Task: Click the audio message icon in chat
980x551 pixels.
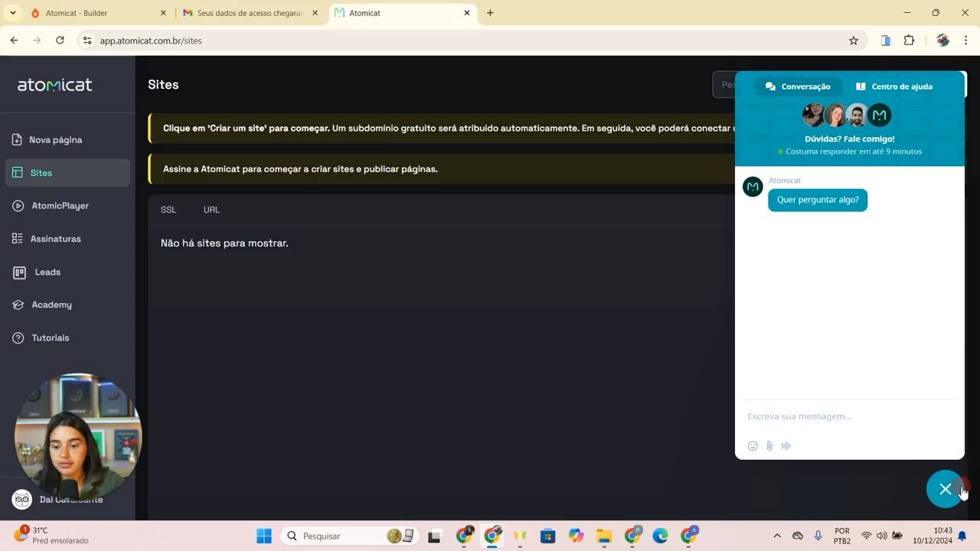Action: click(786, 446)
